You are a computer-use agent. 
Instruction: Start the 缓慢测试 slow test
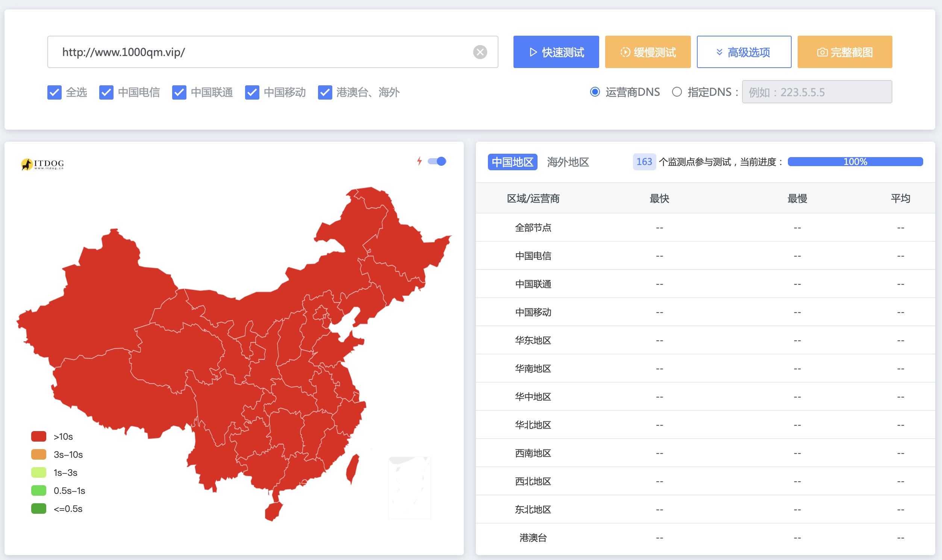coord(648,52)
